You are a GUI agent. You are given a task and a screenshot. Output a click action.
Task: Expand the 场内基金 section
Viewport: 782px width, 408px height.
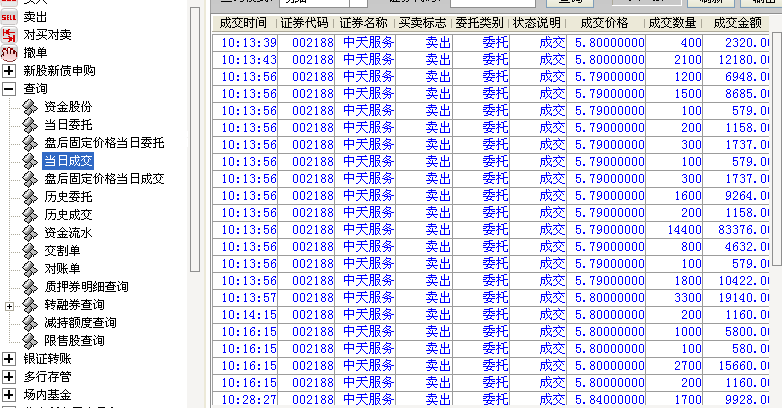(x=8, y=395)
